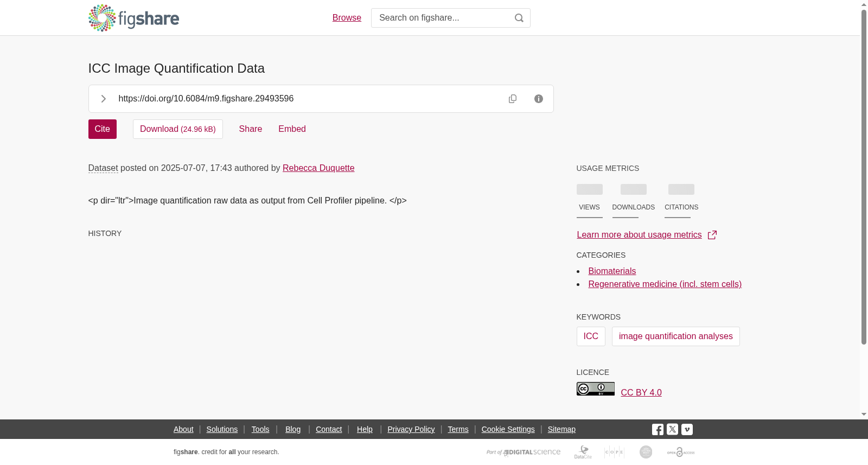The width and height of the screenshot is (868, 465).
Task: Click the DataCite footer logo
Action: 583,452
